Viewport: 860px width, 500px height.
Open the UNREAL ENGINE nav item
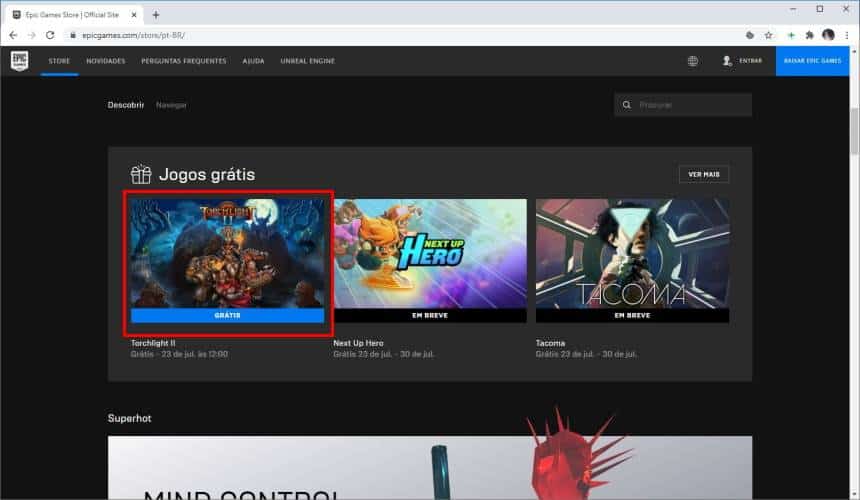308,61
